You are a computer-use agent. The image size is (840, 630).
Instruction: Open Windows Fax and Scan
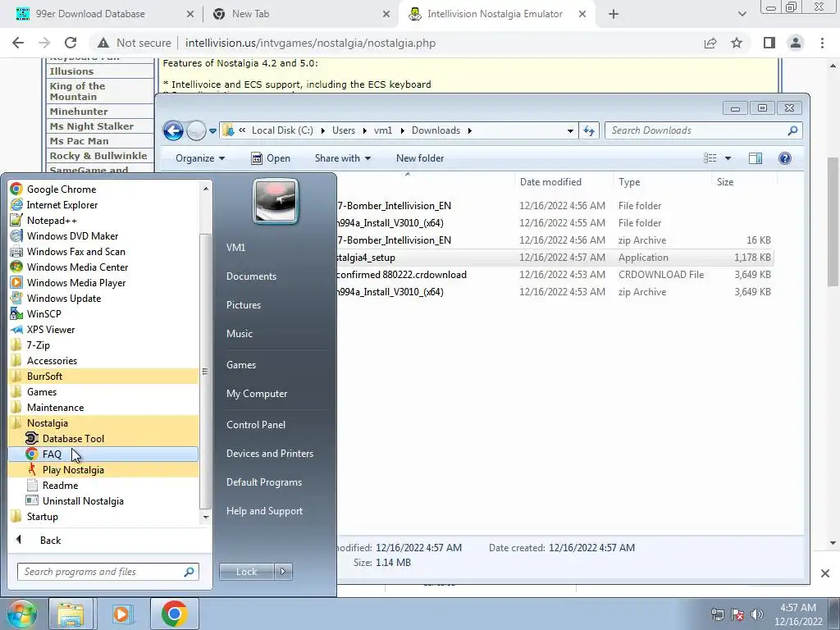pos(103,251)
